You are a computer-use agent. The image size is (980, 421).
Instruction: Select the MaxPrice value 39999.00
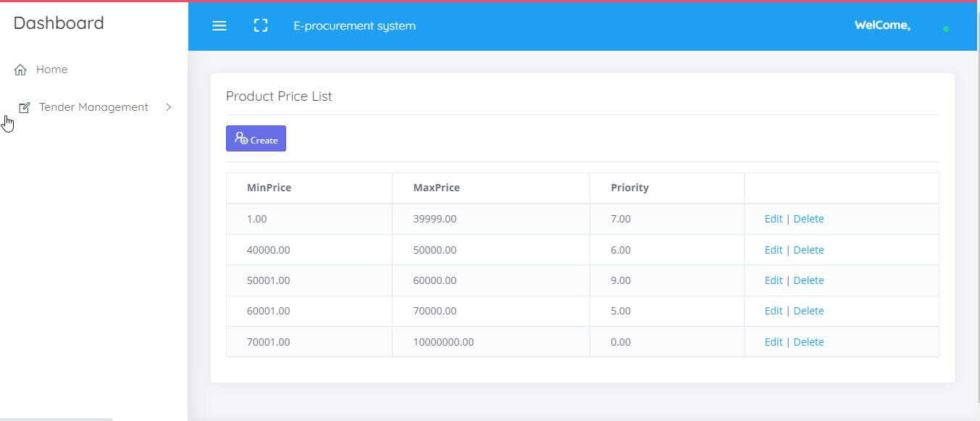(x=435, y=219)
